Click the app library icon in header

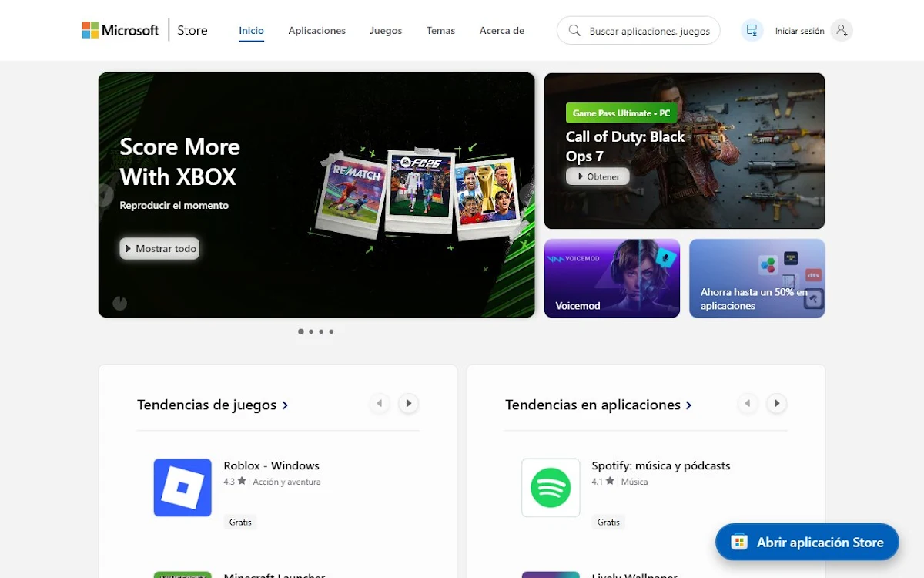(752, 30)
